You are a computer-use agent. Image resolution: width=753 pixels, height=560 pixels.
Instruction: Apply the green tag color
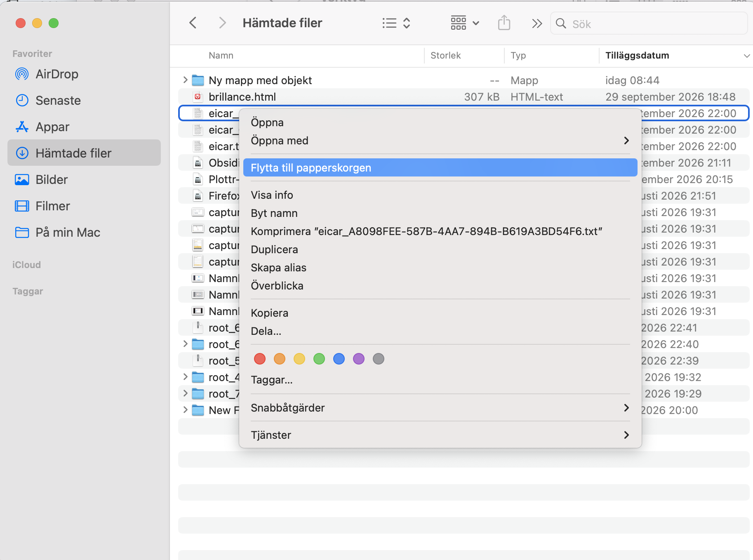319,359
